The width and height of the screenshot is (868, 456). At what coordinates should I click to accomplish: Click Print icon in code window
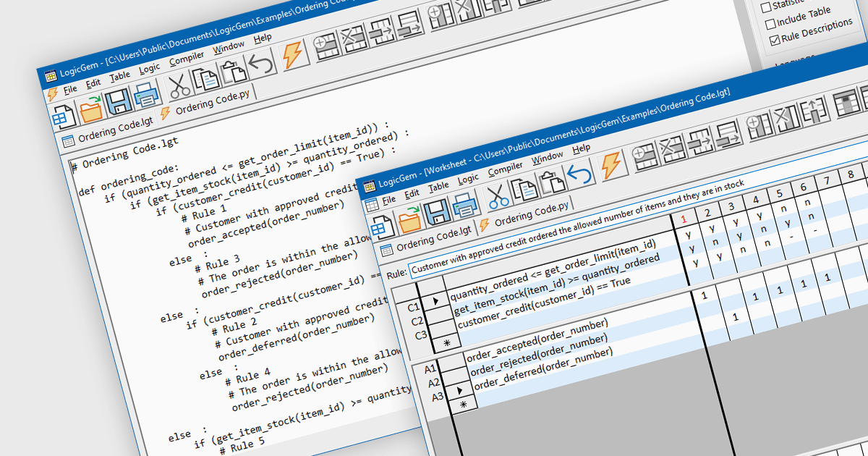pyautogui.click(x=145, y=96)
